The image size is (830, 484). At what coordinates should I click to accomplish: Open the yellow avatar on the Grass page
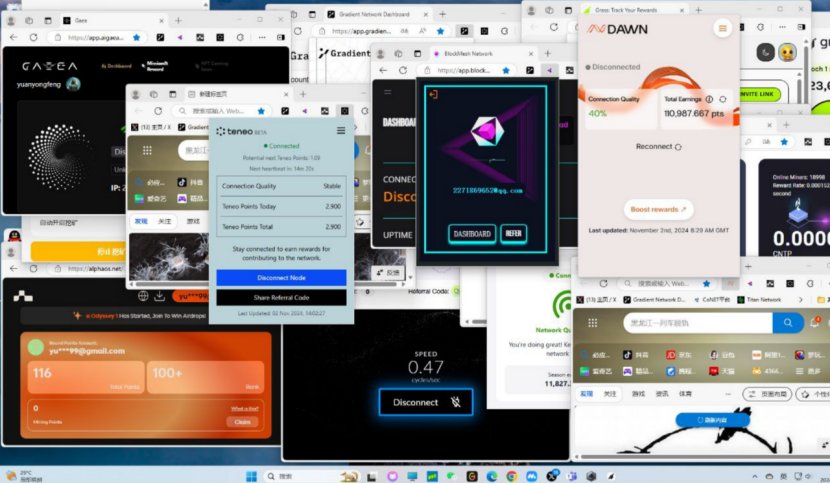(x=787, y=52)
